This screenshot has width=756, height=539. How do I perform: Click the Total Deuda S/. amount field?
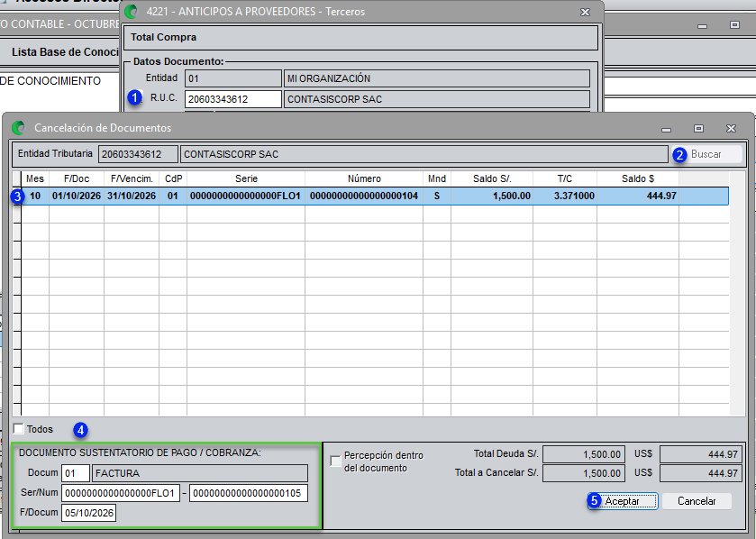pyautogui.click(x=584, y=454)
